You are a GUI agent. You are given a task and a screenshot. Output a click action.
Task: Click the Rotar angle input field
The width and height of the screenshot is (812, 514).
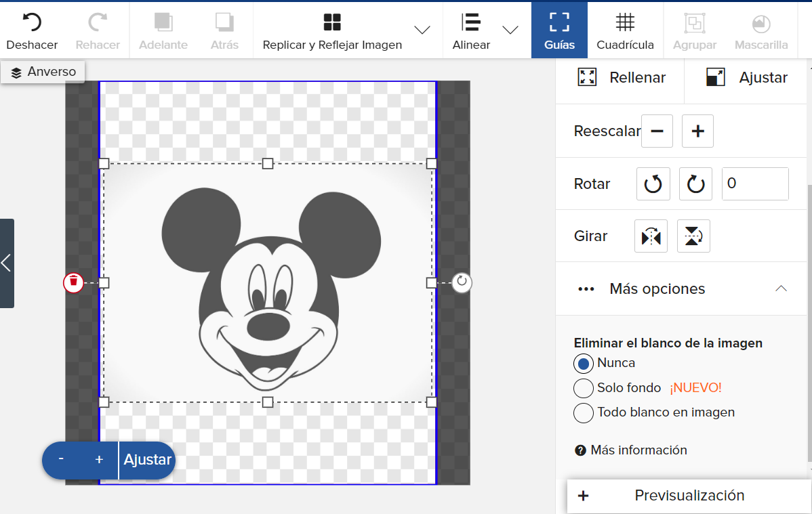[x=755, y=184]
